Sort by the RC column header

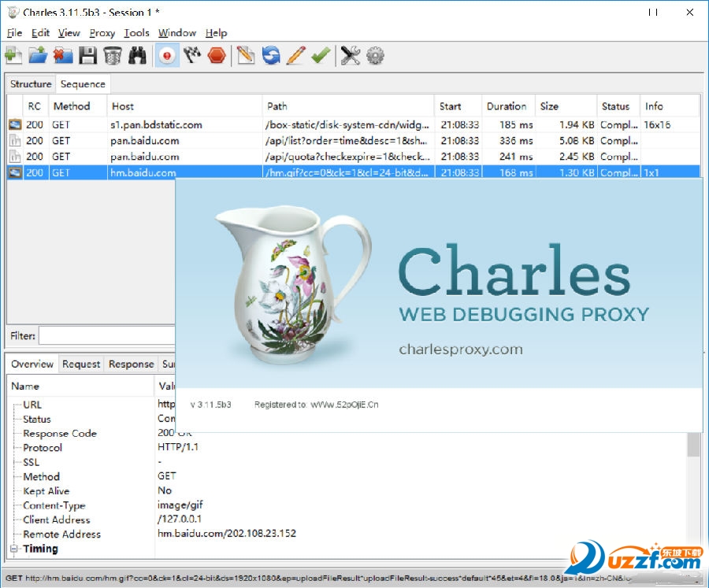tap(35, 106)
